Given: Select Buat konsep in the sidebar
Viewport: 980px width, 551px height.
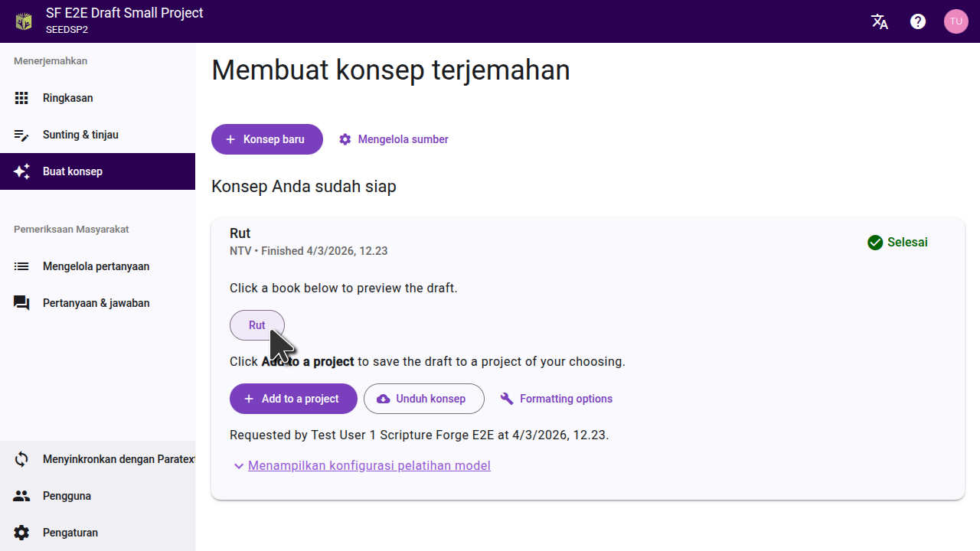Looking at the screenshot, I should coord(73,171).
